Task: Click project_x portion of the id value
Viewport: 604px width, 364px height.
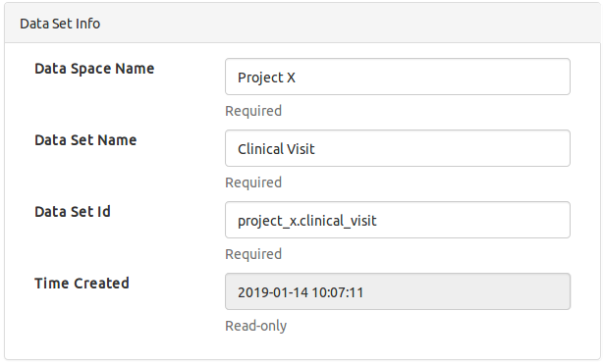Action: click(x=267, y=222)
